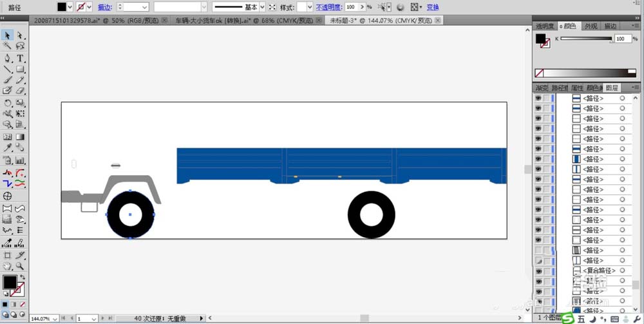Select the Type tool
Viewport: 644px width, 324px height.
click(x=20, y=59)
